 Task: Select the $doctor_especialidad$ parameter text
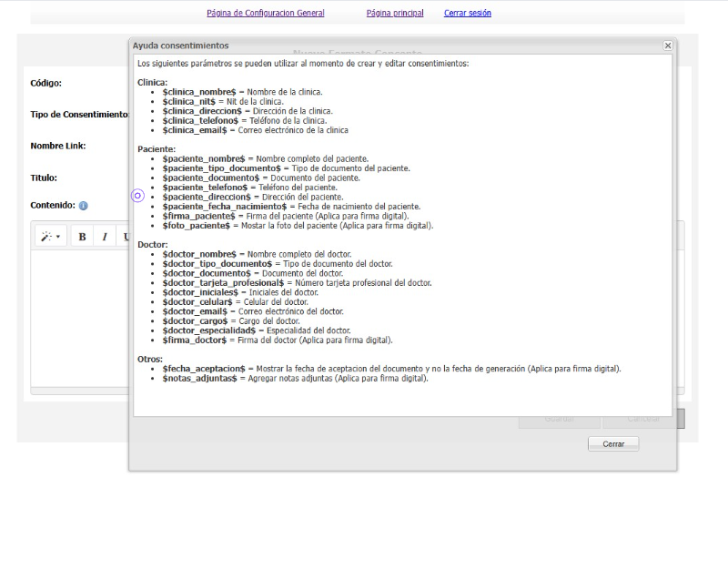209,330
